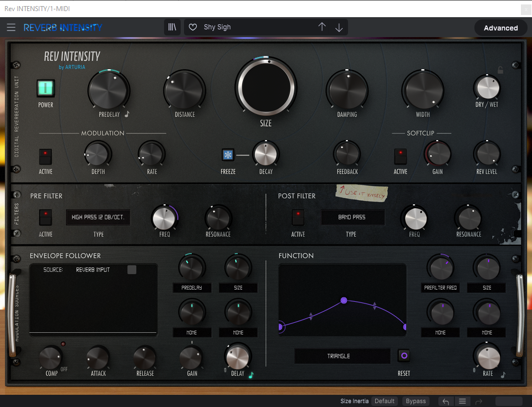Open the Triangle function shape selector
This screenshot has height=407, width=532.
(339, 356)
